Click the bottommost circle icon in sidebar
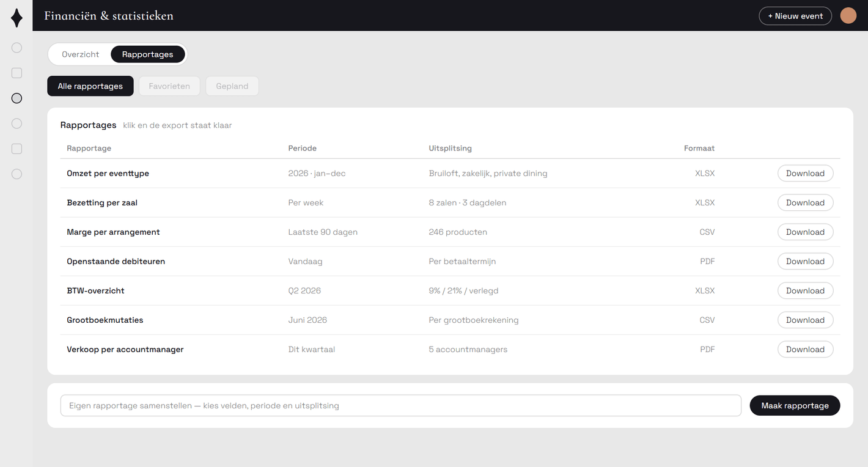868x467 pixels. click(x=17, y=174)
